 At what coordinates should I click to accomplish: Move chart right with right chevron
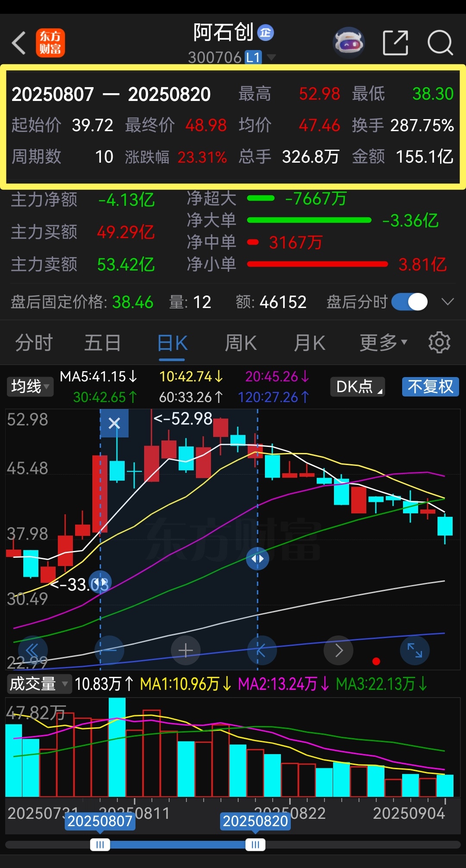pyautogui.click(x=339, y=650)
